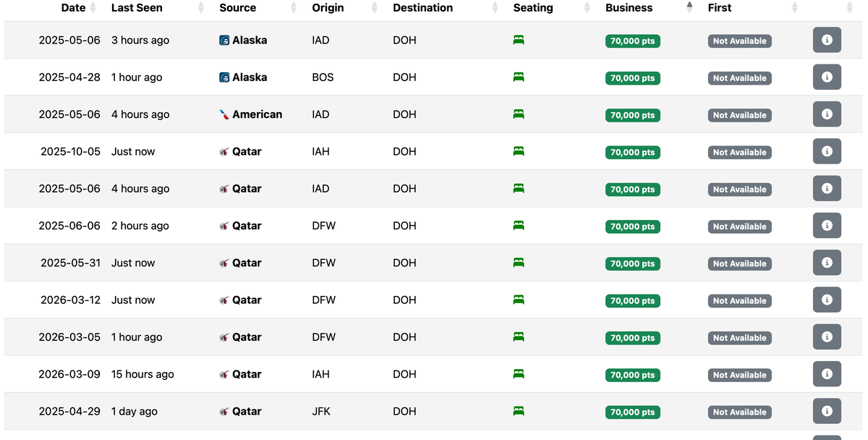Click the Alaska logo in first row

(x=224, y=41)
